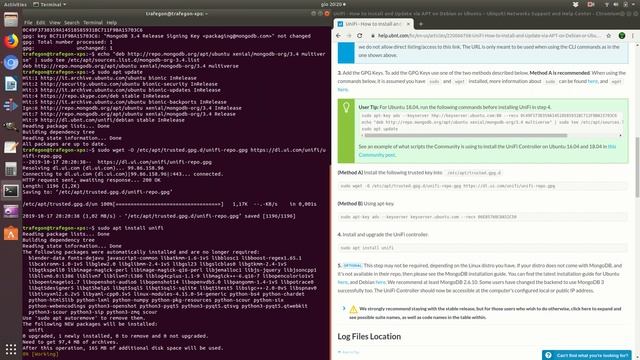Click the browser Back arrow

[338, 36]
